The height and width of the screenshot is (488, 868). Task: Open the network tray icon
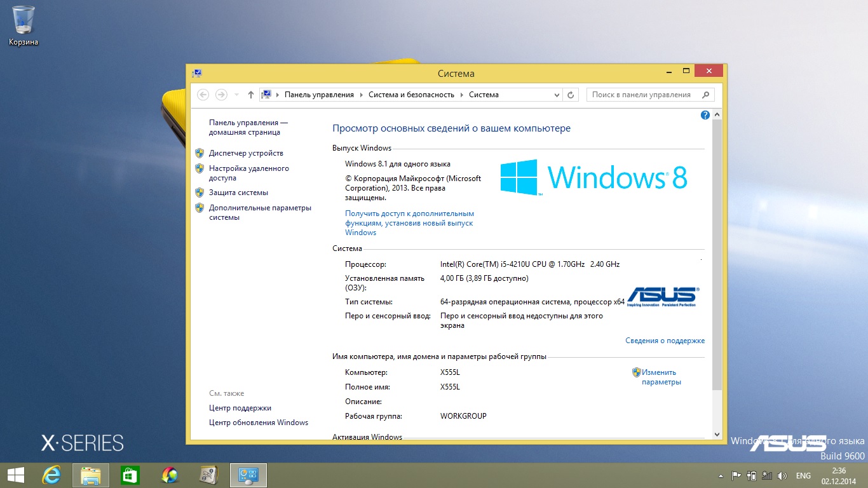point(767,475)
